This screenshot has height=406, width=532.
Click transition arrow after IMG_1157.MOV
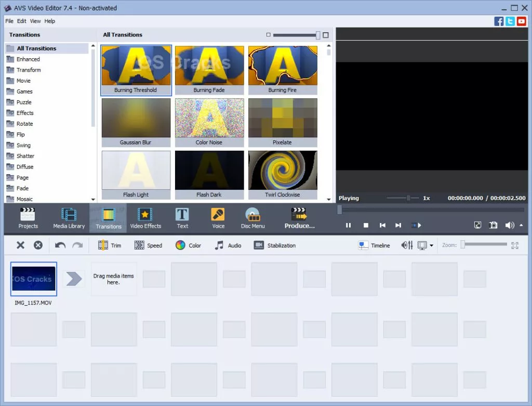coord(74,279)
